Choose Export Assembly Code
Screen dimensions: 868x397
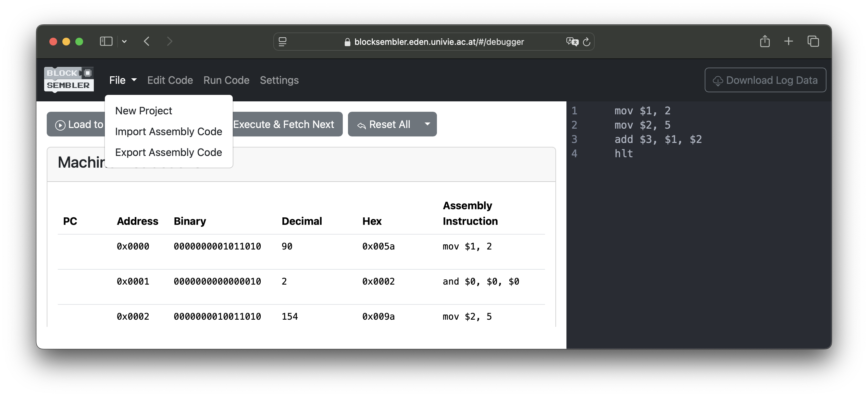(168, 152)
